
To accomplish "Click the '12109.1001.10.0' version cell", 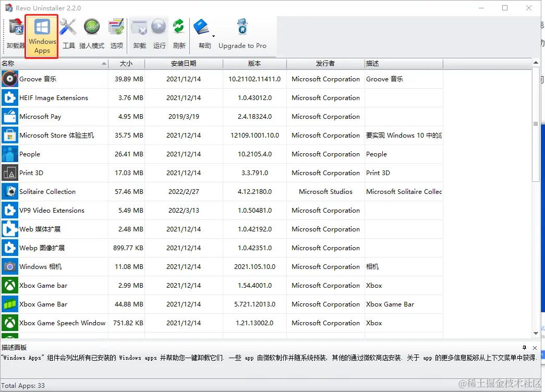I will click(255, 135).
